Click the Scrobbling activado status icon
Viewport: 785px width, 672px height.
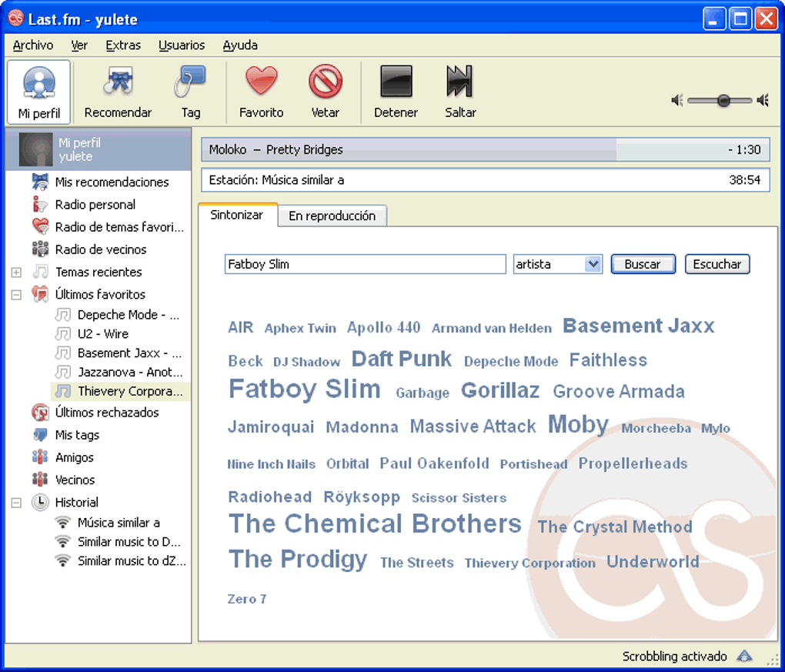(x=744, y=656)
